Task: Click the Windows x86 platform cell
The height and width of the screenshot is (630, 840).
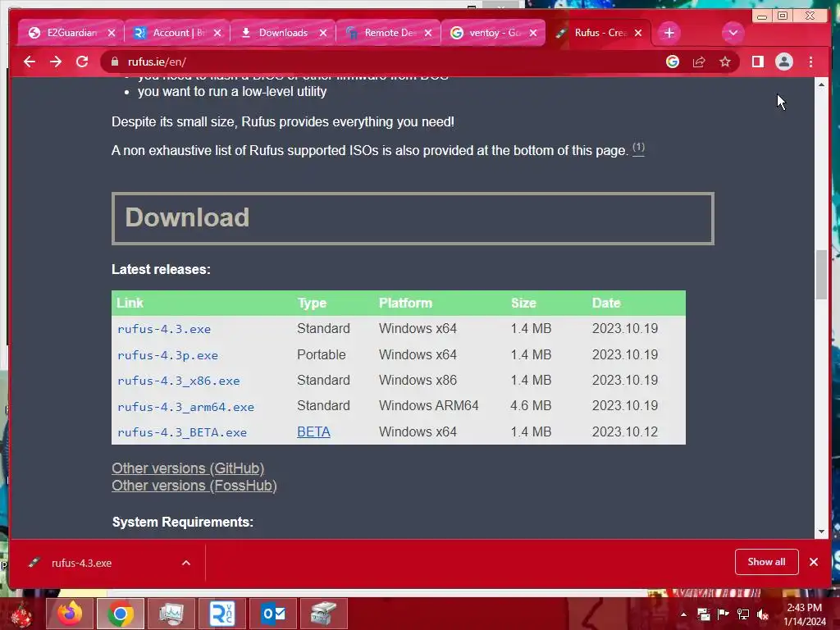Action: [418, 380]
